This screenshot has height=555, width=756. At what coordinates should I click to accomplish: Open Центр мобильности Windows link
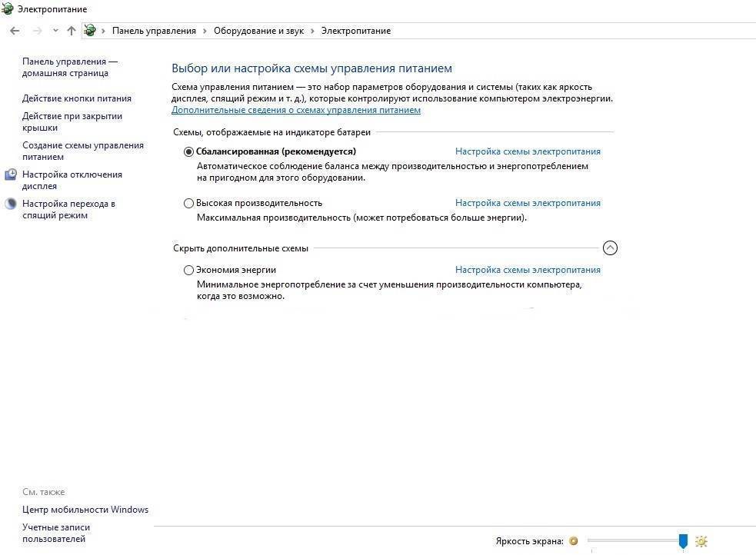pos(85,510)
